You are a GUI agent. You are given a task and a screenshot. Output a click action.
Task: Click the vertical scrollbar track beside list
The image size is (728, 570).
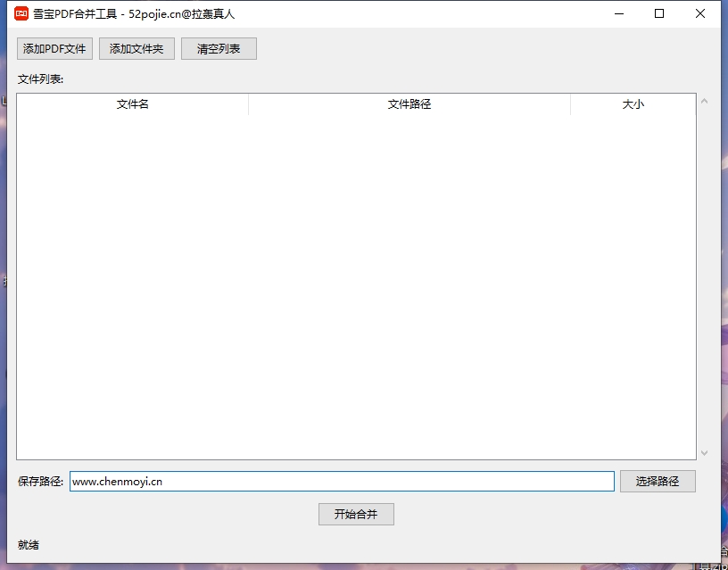704,277
